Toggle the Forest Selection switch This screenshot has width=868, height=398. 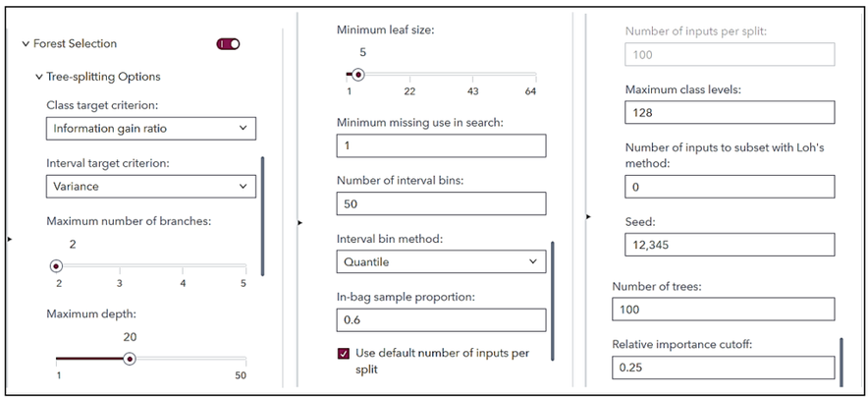point(228,44)
